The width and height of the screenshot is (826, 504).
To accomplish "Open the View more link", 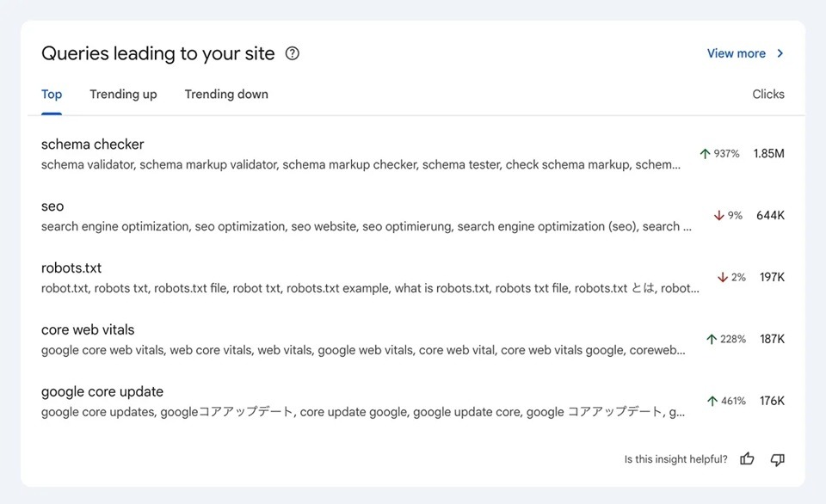I will [x=737, y=53].
